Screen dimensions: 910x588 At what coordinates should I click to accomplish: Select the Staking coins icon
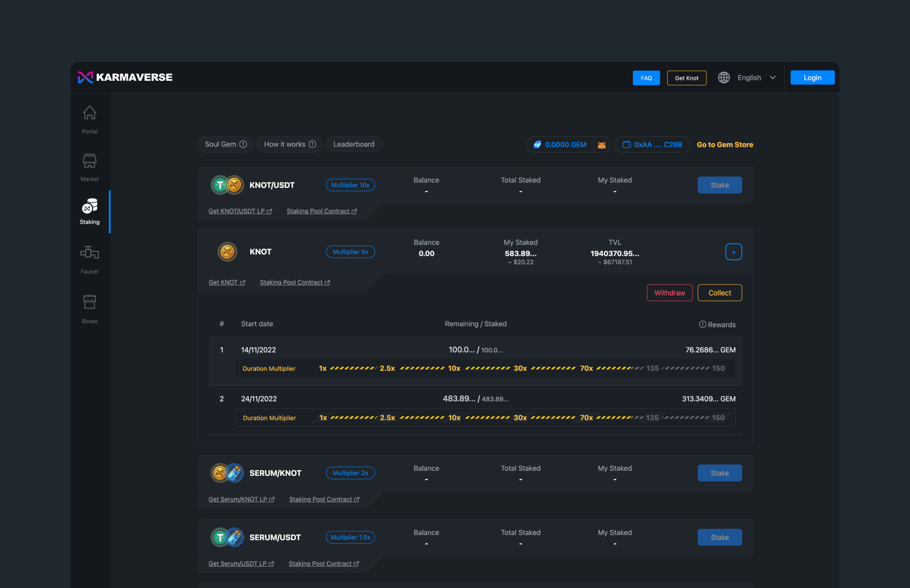[x=89, y=206]
